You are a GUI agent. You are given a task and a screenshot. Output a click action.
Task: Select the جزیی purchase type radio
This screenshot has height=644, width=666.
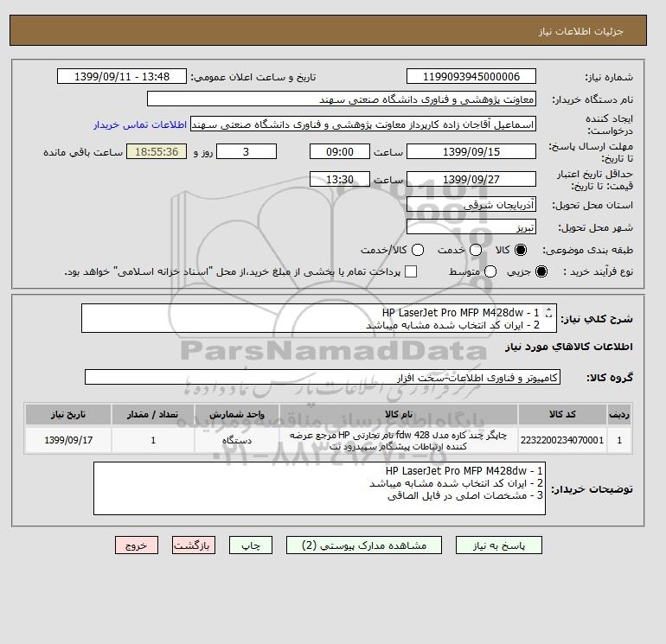coord(541,271)
